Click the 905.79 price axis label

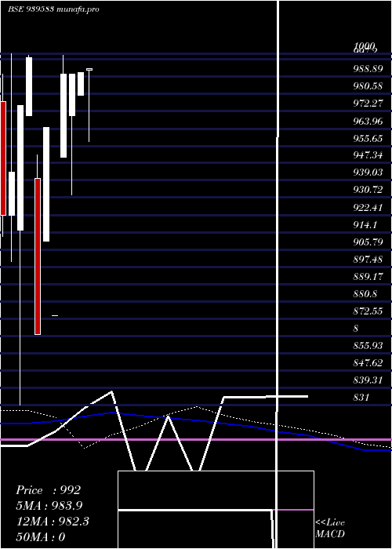pos(368,242)
